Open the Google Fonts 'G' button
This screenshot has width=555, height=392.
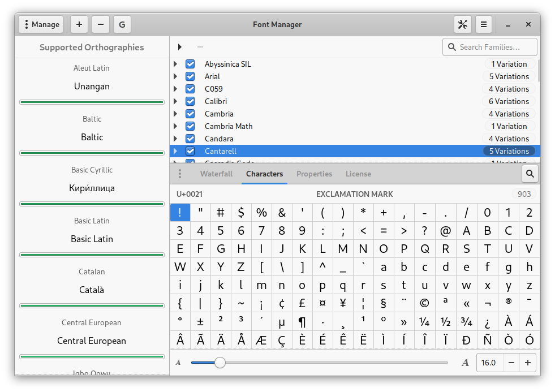pyautogui.click(x=122, y=24)
